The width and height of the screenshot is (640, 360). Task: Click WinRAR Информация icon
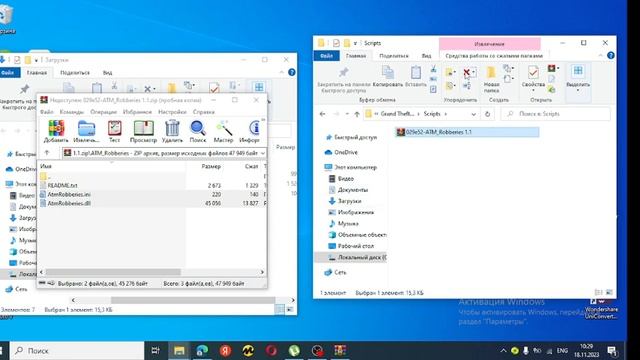pos(249,131)
